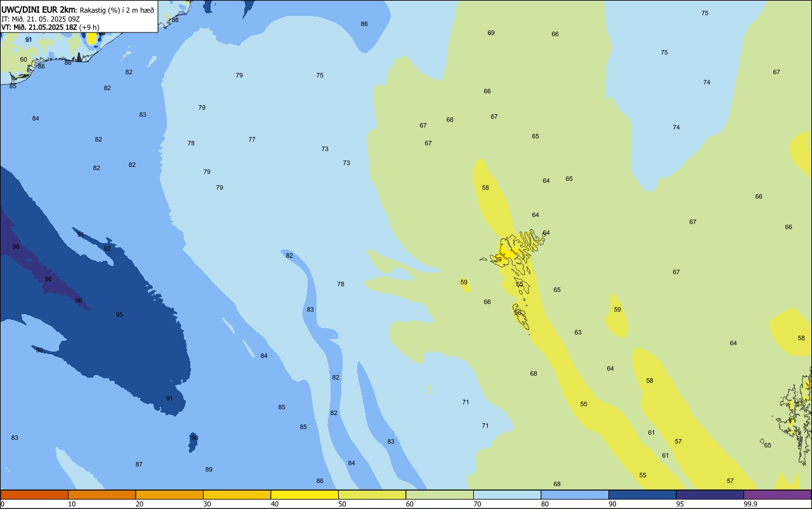Click the '99.9' legend tick label
The height and width of the screenshot is (509, 812).
click(x=750, y=504)
